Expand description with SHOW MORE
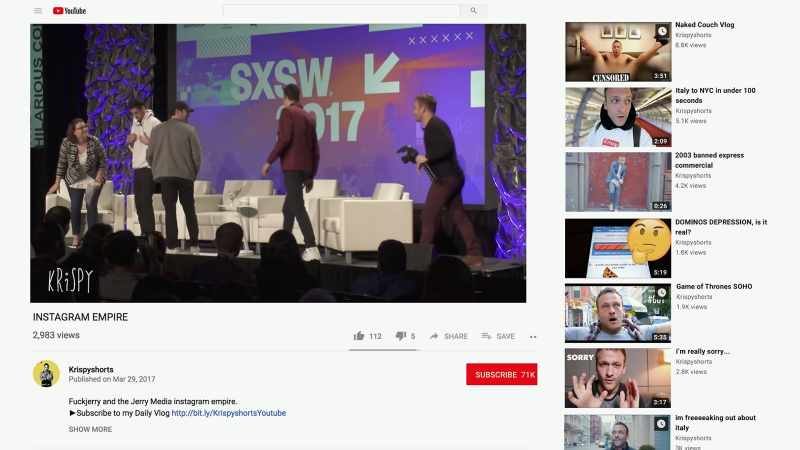 click(x=90, y=430)
